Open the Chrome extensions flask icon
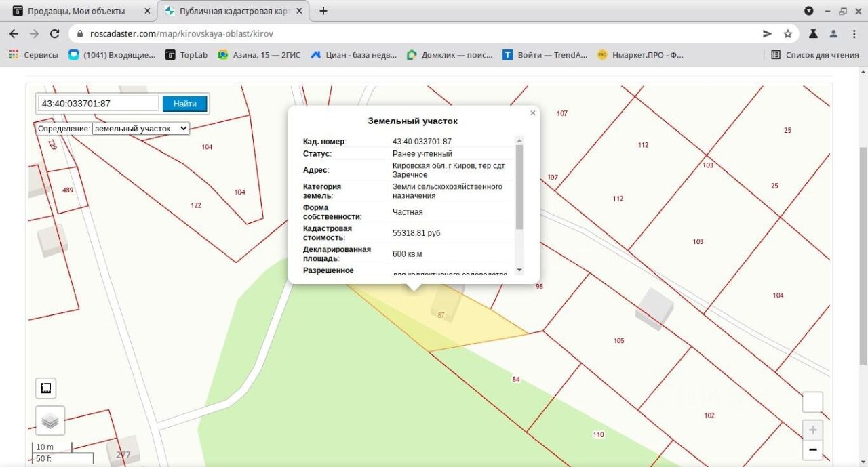The height and width of the screenshot is (467, 868). tap(813, 33)
